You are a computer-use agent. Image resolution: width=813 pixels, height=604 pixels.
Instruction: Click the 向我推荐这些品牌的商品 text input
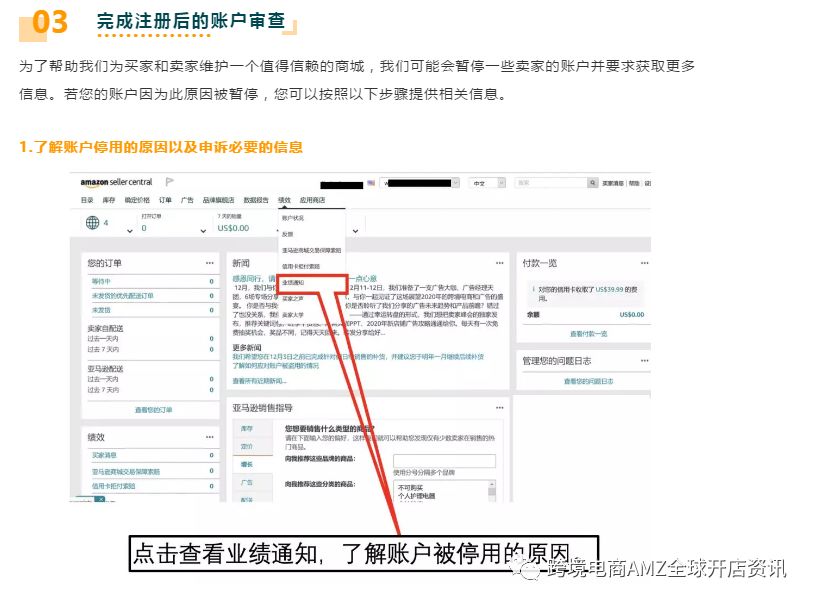[444, 460]
